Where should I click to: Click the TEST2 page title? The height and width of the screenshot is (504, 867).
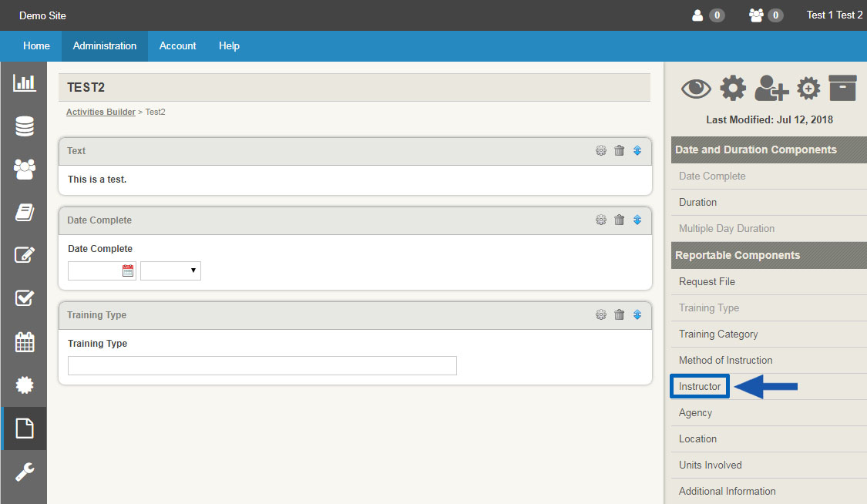(86, 87)
